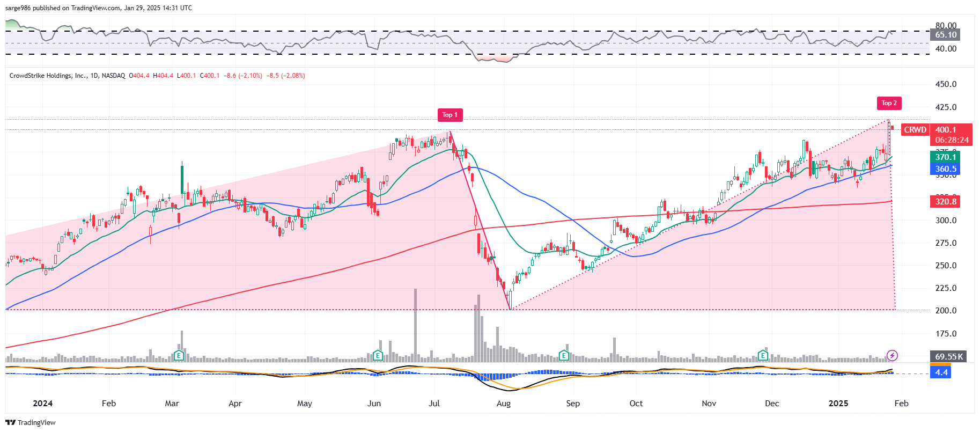Click the red 320.8 moving average label
The width and height of the screenshot is (980, 432).
tap(946, 202)
